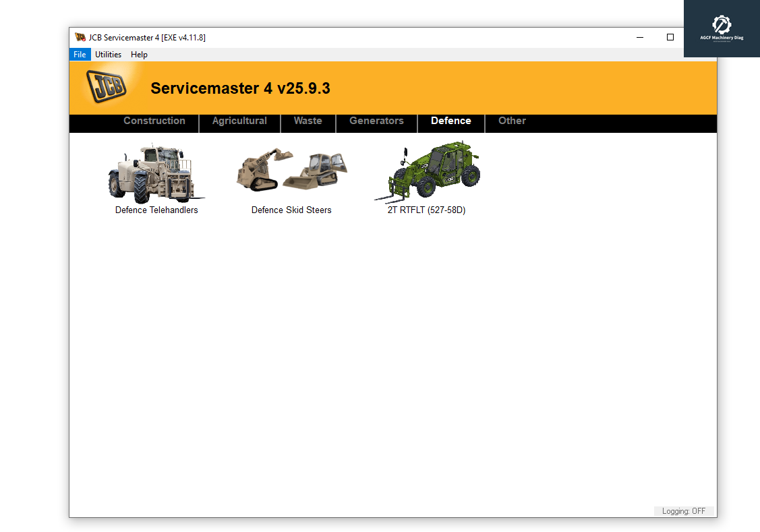Show the Generators tab
The width and height of the screenshot is (760, 532).
376,121
